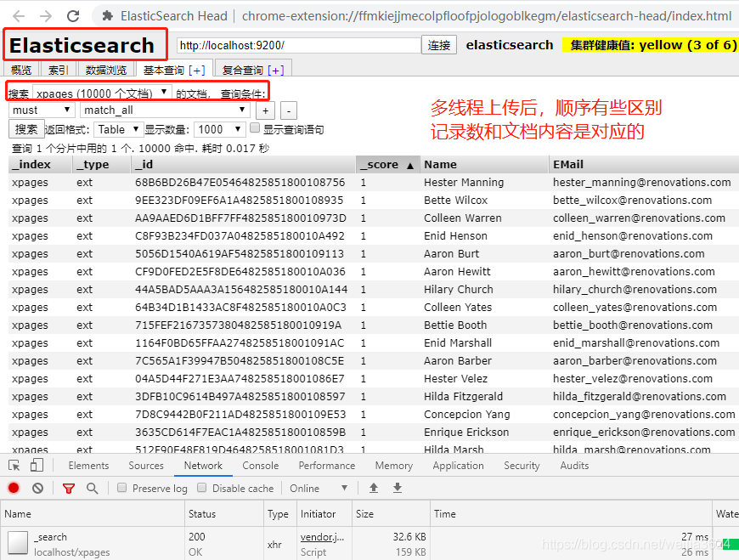Sort by the _type column header
739x560 pixels.
coord(101,165)
